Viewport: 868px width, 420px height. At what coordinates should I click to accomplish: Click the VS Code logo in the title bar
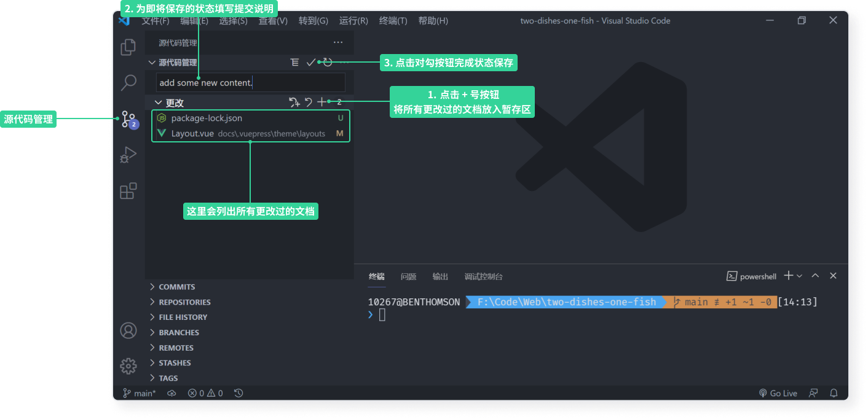124,20
